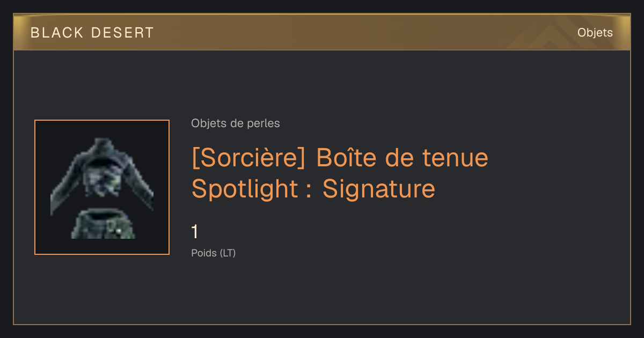Select the skirt piece in the item icon
The image size is (644, 338).
coord(103,224)
